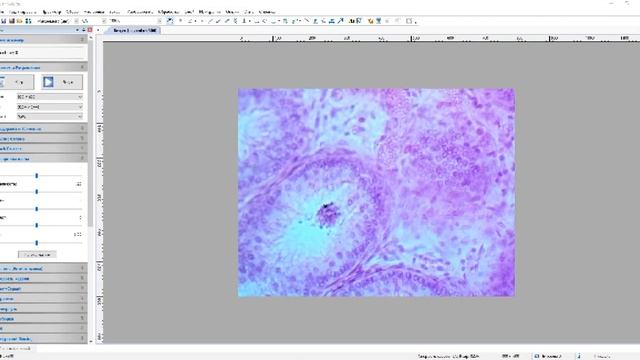
Task: Open the snap resolution dropdown, second in the list
Action: pyautogui.click(x=50, y=107)
